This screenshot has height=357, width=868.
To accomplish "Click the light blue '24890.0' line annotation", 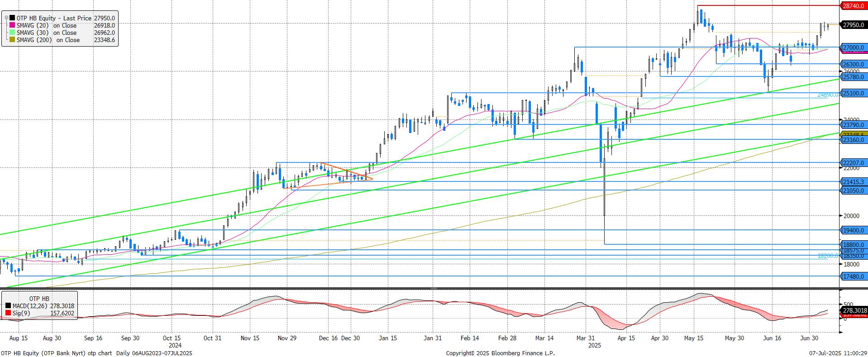I will (x=828, y=95).
